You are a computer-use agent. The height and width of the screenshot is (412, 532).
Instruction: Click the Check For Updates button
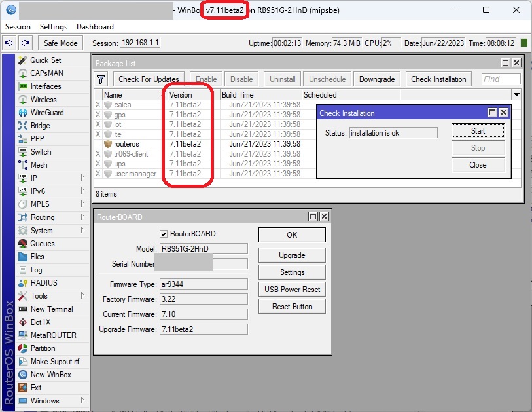(x=149, y=79)
